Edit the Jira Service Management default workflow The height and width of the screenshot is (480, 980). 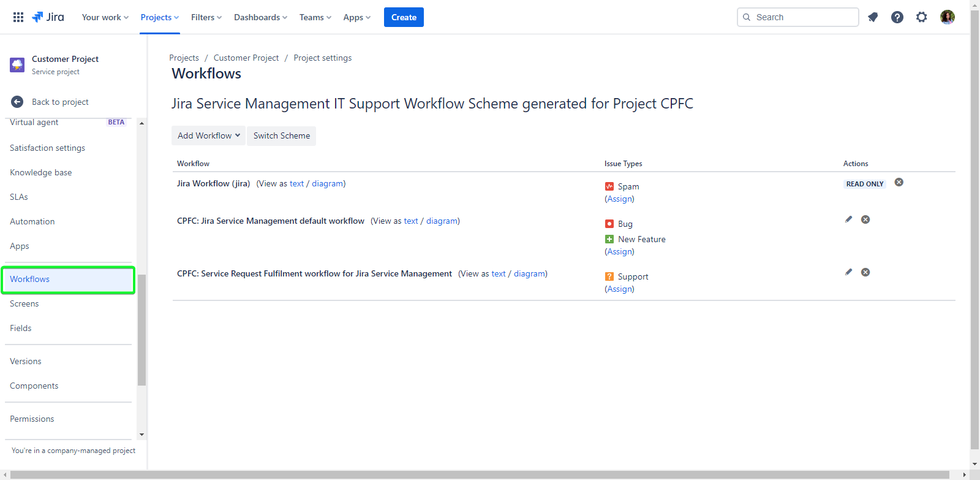pyautogui.click(x=848, y=219)
